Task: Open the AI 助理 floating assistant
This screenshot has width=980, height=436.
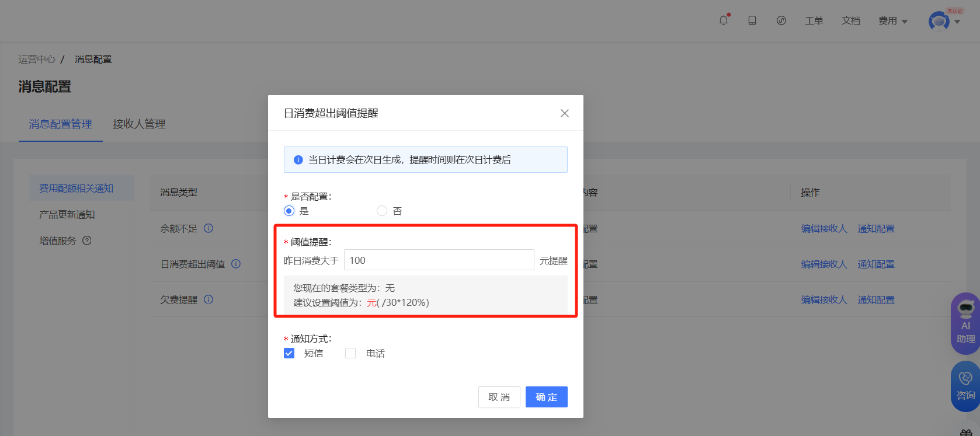Action: 965,323
